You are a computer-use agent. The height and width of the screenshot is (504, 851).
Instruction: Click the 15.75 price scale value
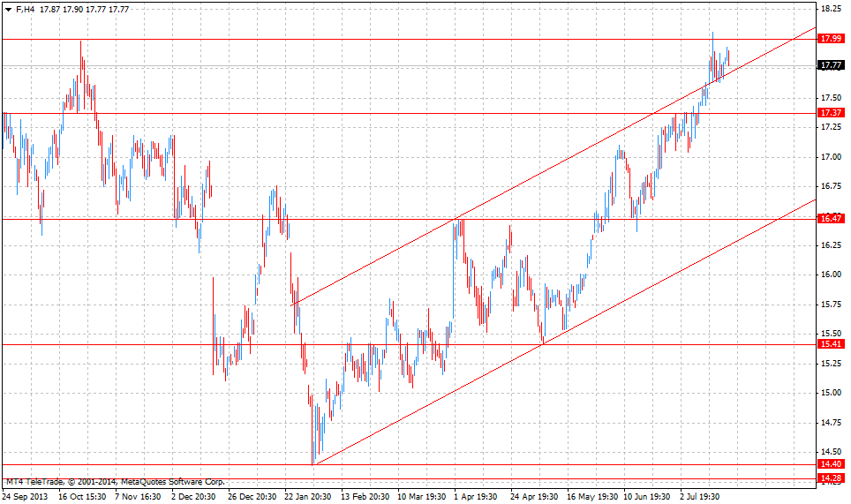(831, 305)
